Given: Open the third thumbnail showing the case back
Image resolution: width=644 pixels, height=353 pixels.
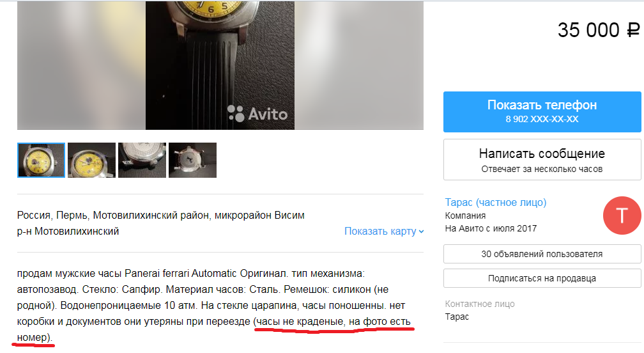Looking at the screenshot, I should pyautogui.click(x=142, y=161).
